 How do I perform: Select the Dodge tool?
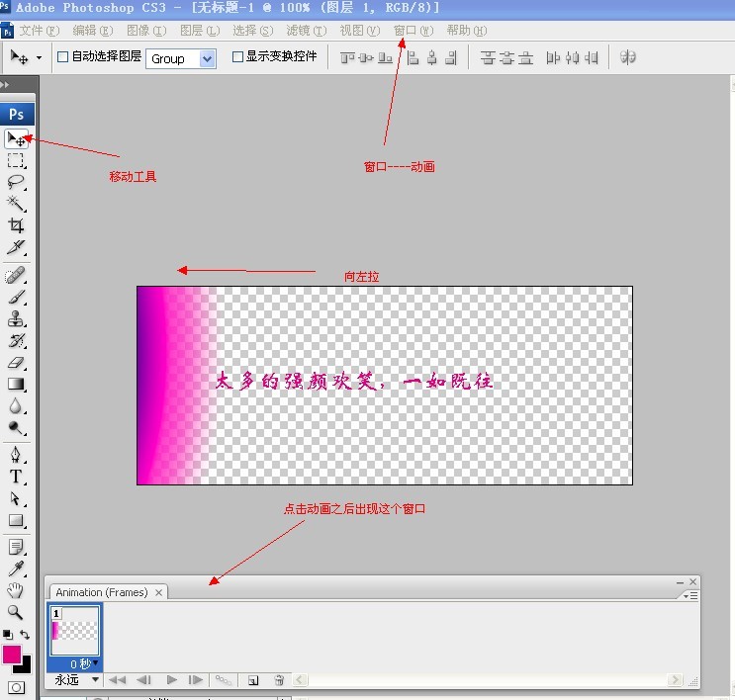pyautogui.click(x=16, y=427)
